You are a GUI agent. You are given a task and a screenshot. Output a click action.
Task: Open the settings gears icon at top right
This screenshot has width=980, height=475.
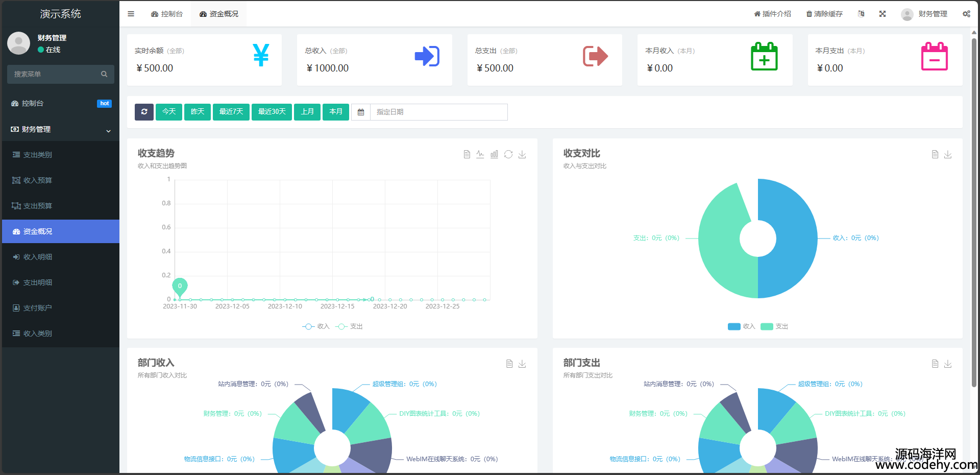pyautogui.click(x=966, y=14)
